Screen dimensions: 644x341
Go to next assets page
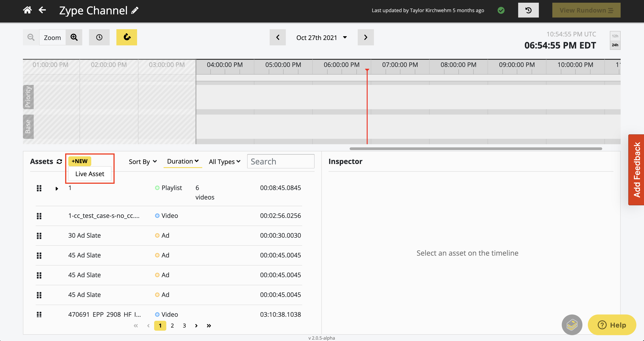[x=196, y=325]
